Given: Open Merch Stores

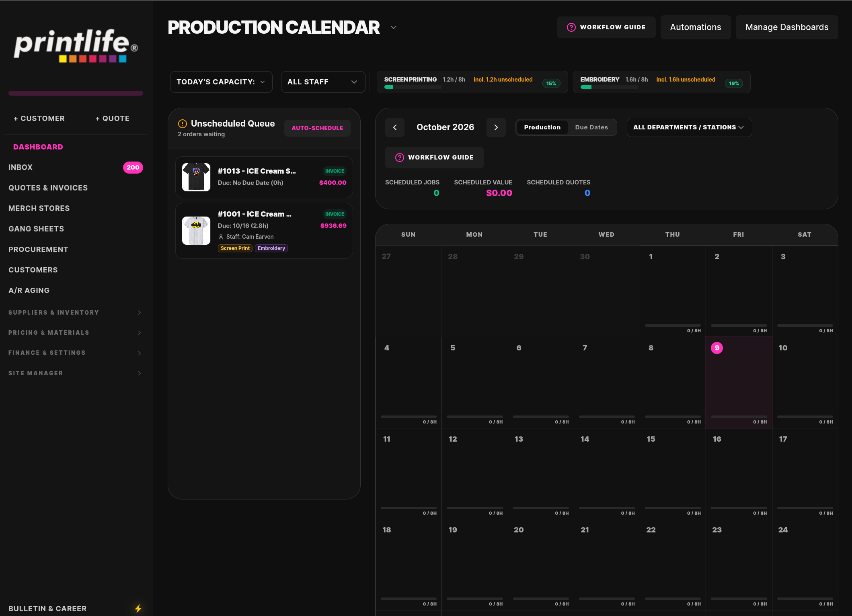Looking at the screenshot, I should point(39,209).
